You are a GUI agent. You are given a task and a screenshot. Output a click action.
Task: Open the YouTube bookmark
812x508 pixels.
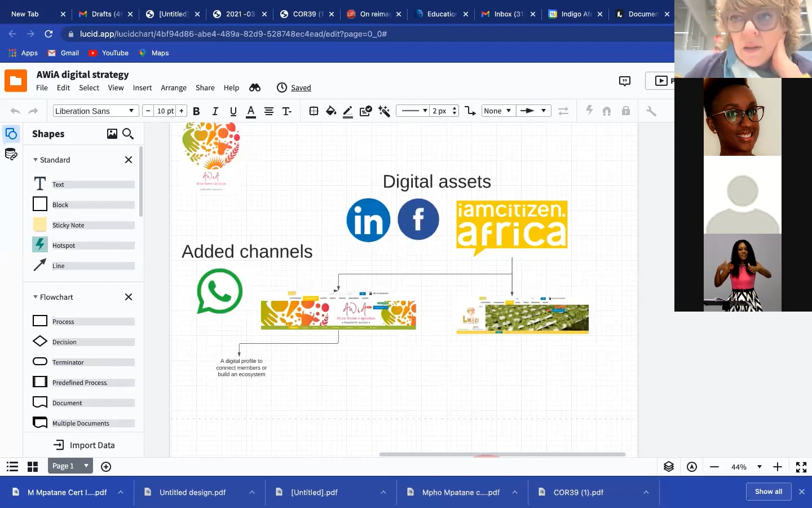[x=109, y=53]
